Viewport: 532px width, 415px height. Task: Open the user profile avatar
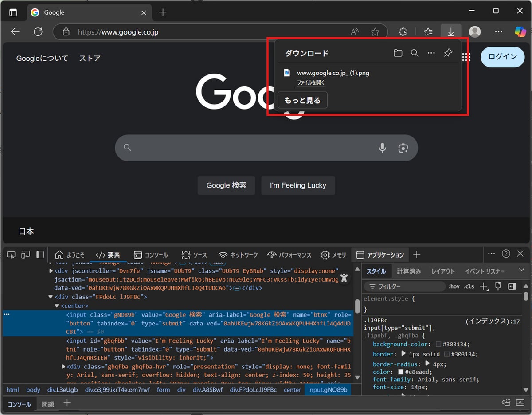[x=475, y=32]
